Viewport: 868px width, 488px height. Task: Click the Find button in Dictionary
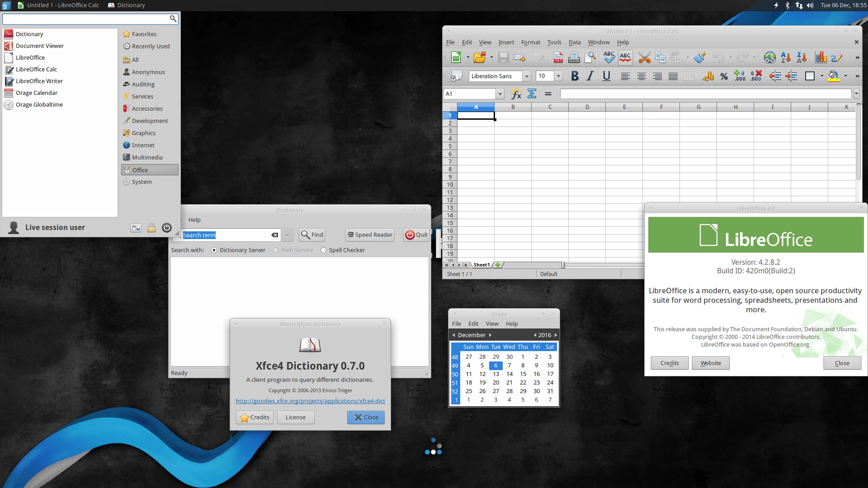click(x=312, y=235)
